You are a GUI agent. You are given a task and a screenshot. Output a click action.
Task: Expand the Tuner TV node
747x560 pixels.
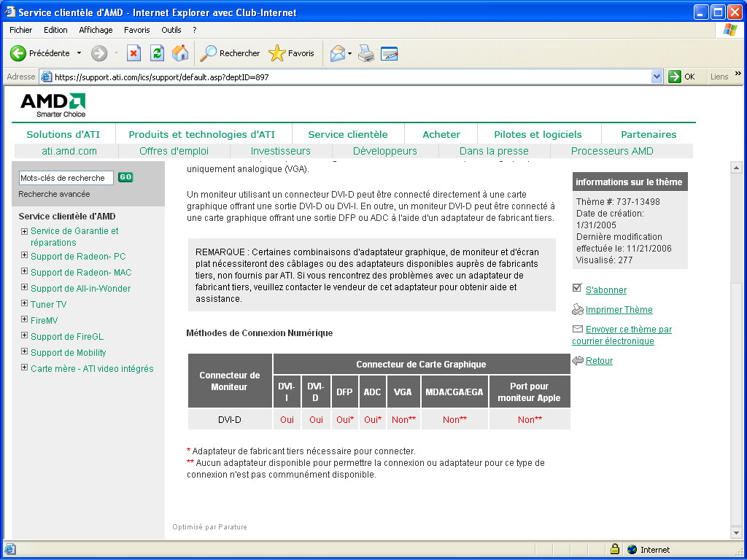coord(24,303)
